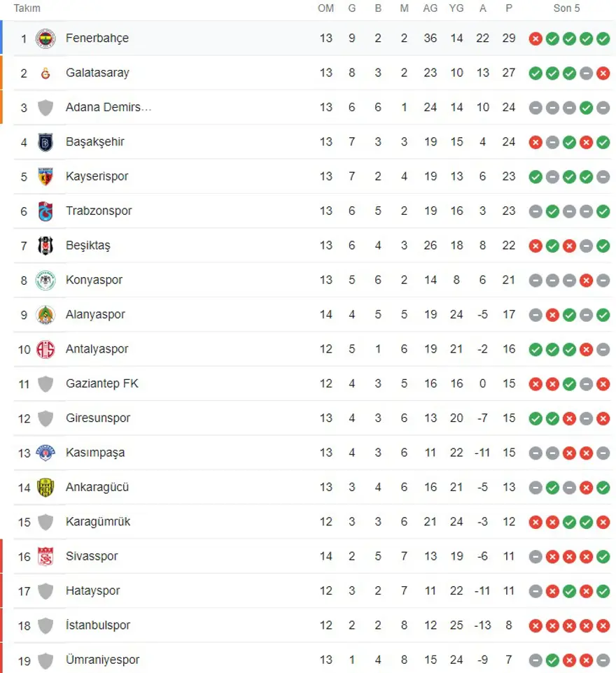Click the Galatasaray club logo
The height and width of the screenshot is (673, 616).
45,73
